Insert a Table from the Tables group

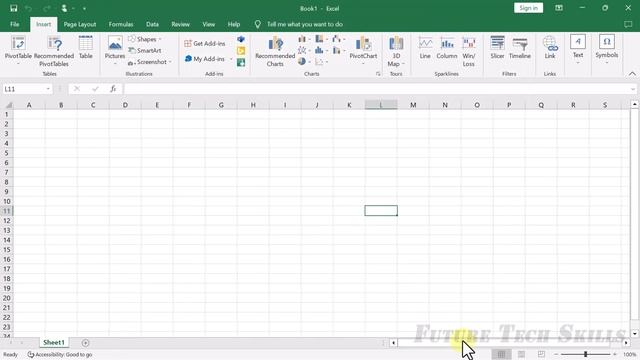click(x=85, y=47)
